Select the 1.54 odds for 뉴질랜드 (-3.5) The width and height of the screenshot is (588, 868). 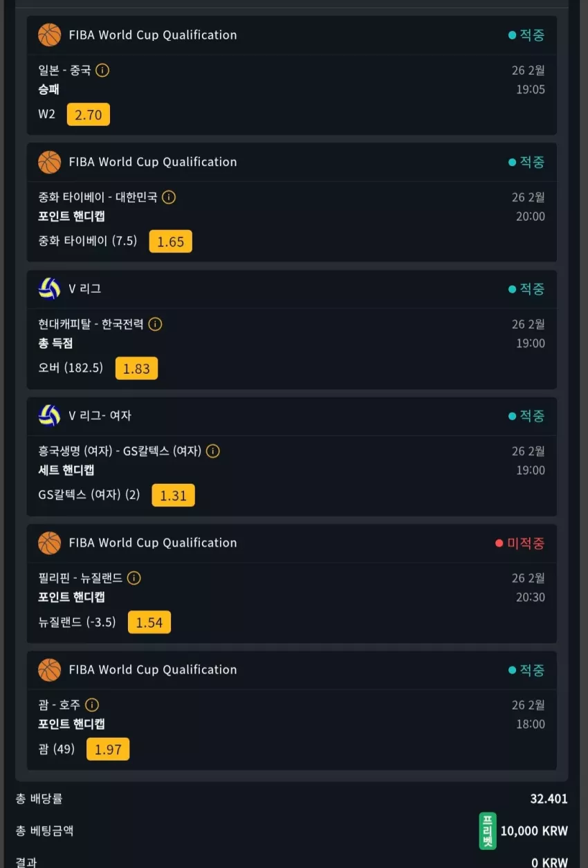click(149, 622)
